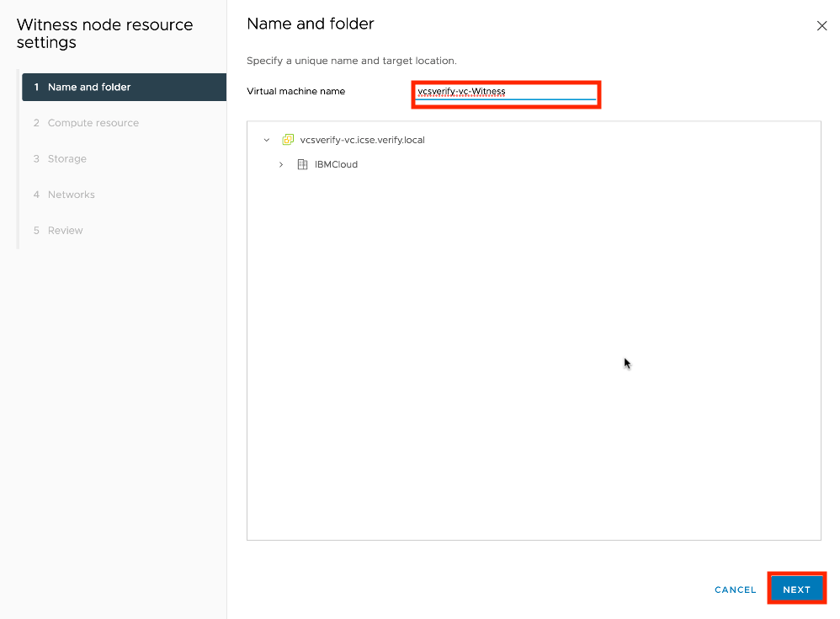The height and width of the screenshot is (619, 840).
Task: Click NEXT to continue the wizard
Action: click(x=796, y=590)
